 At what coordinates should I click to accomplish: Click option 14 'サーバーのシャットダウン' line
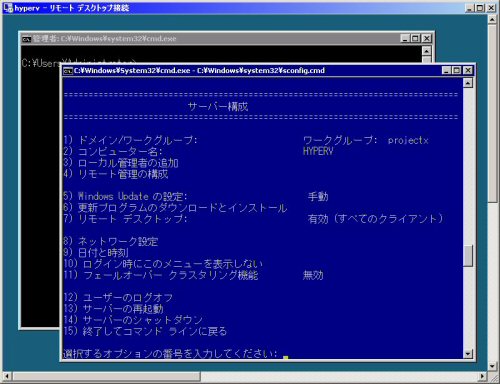pos(133,320)
